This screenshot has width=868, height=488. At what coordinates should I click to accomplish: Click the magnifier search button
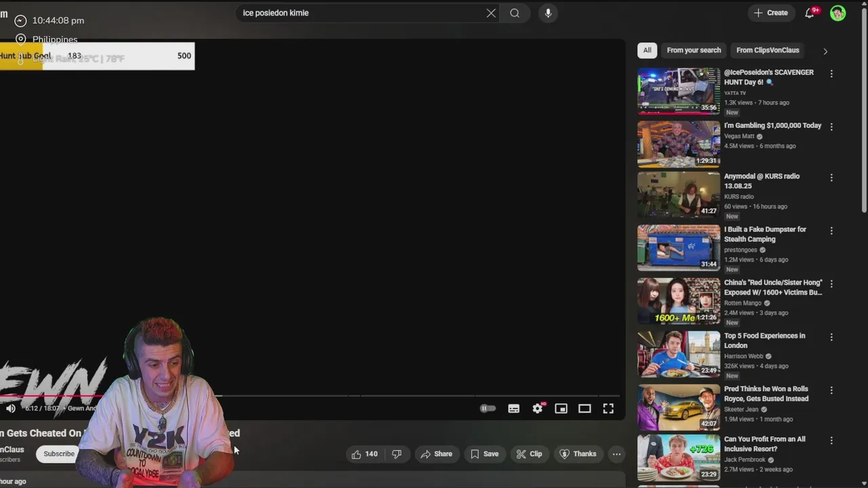pos(515,13)
